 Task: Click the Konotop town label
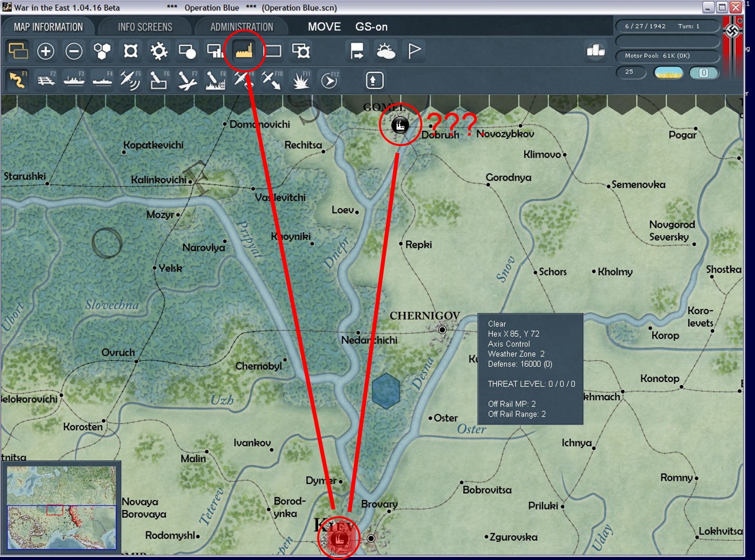[x=660, y=379]
